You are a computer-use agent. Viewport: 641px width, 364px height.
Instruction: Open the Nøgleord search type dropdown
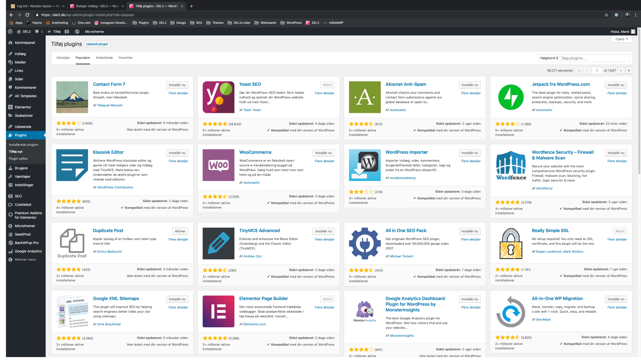click(549, 58)
